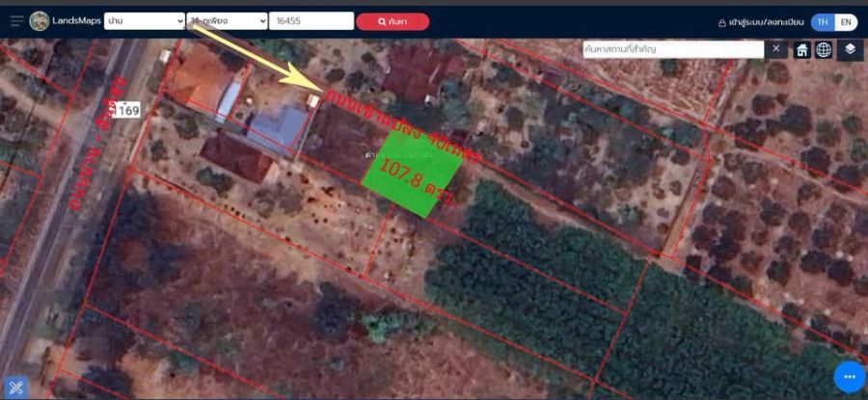Click the red ค้นหา search button
This screenshot has width=868, height=400.
(393, 21)
